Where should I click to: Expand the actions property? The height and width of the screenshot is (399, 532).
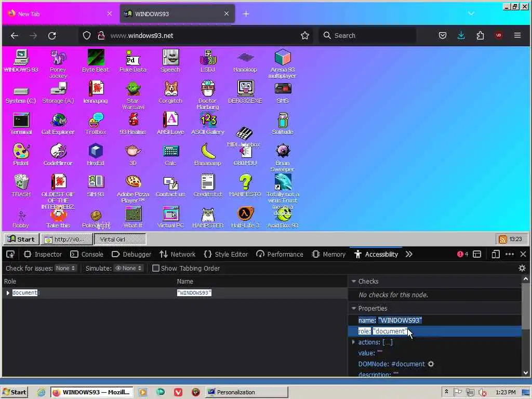[x=353, y=342]
